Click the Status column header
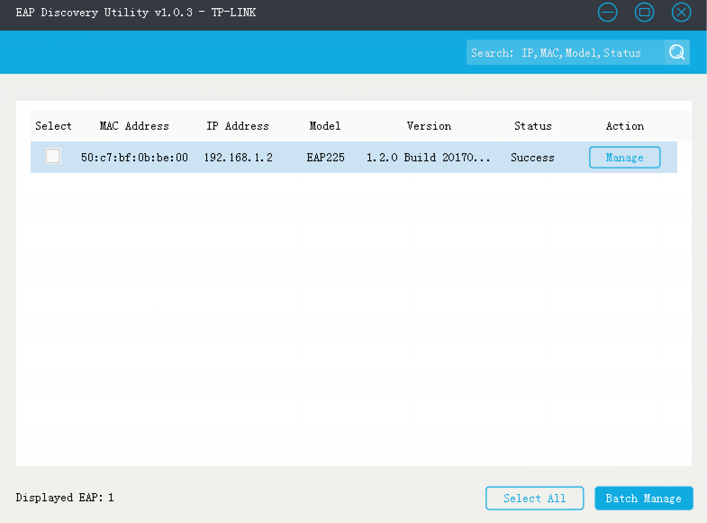 pos(533,126)
